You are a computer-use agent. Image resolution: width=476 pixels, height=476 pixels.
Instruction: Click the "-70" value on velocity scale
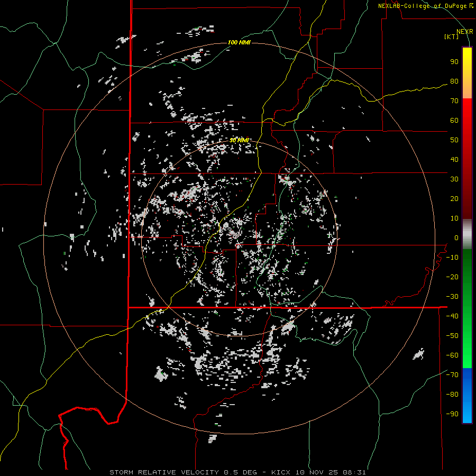click(452, 375)
